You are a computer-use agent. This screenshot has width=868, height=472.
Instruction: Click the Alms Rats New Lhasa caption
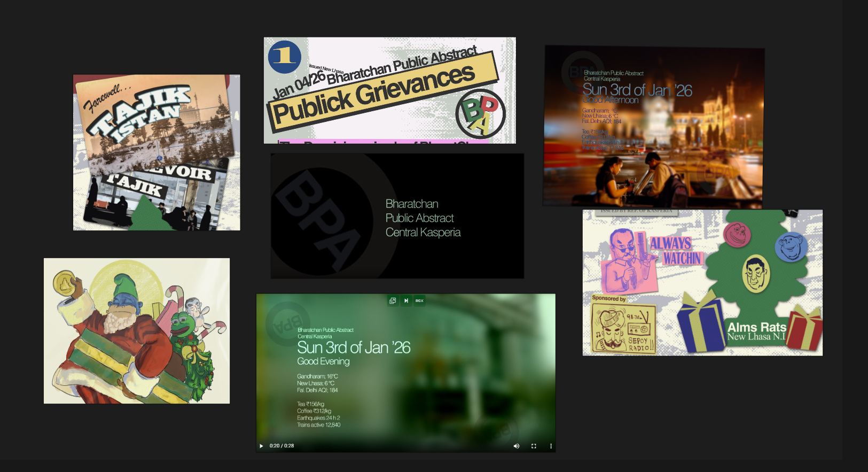pos(756,331)
